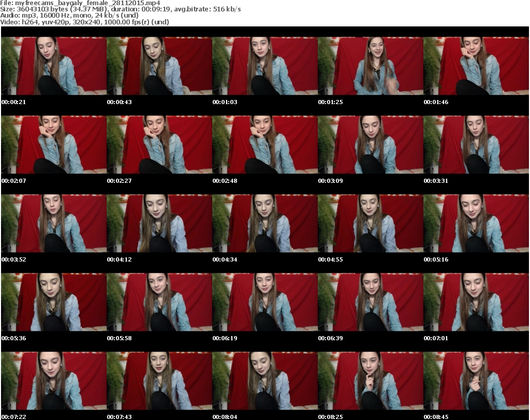Select the timestamp label 00:02:07

tap(13, 181)
